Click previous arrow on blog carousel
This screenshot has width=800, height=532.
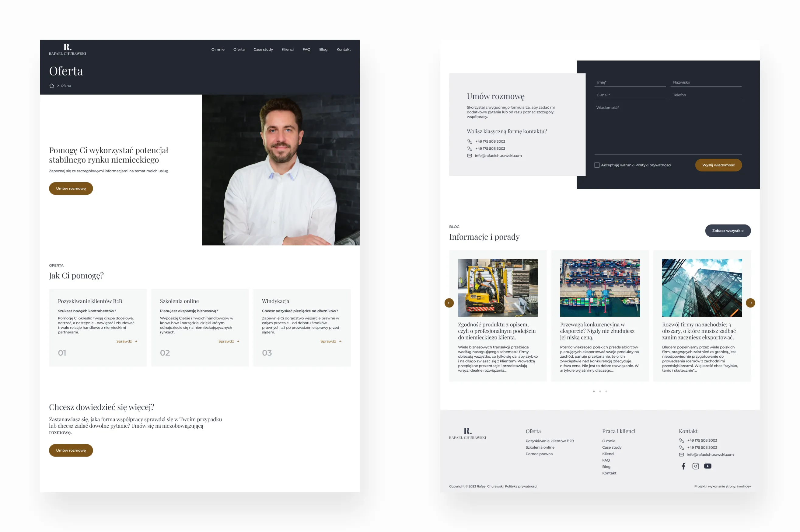click(449, 303)
